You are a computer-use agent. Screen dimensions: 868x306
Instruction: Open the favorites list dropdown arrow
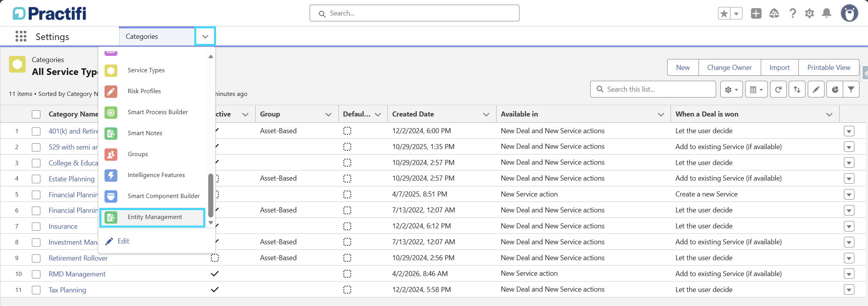[736, 14]
